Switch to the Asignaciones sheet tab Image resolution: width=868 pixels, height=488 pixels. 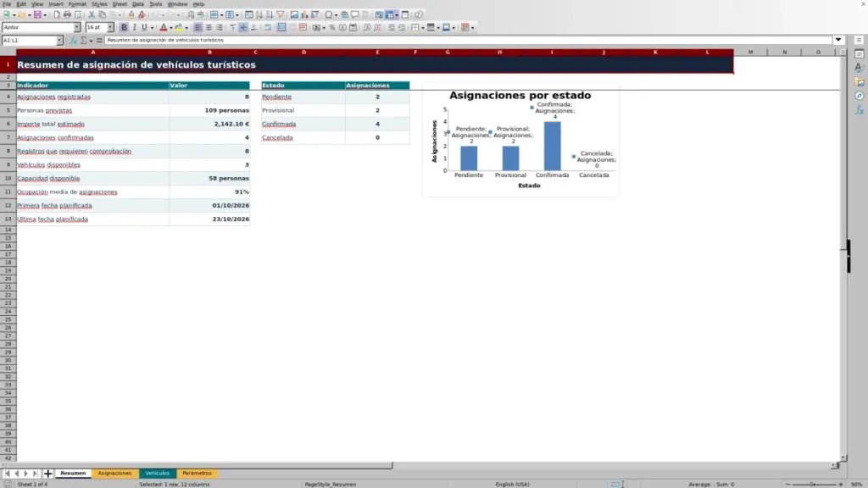(114, 473)
